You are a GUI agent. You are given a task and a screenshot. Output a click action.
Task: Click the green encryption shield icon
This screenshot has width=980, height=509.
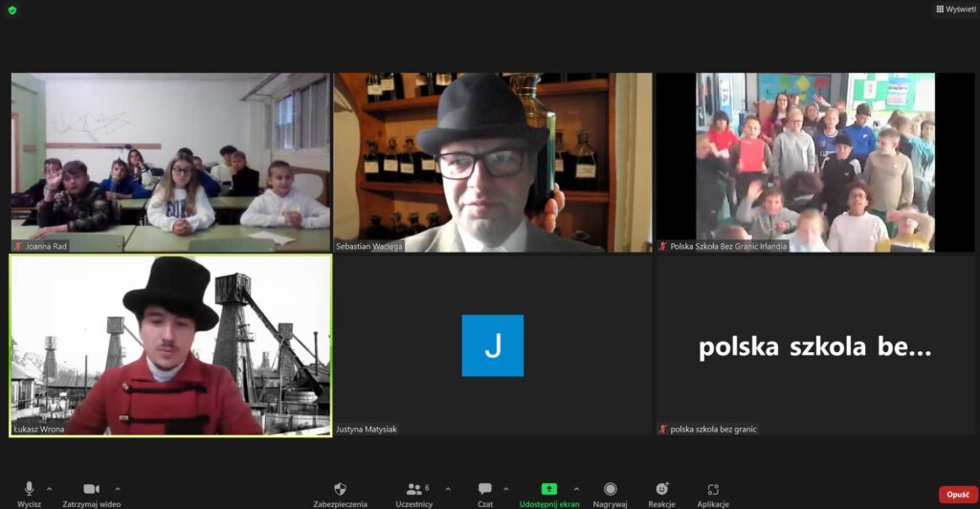pos(11,10)
